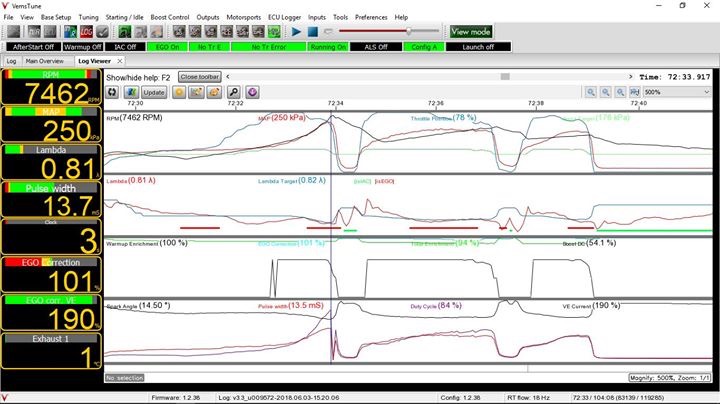Screen dimensions: 720x404
Task: Click the first zoom magnifier icon near 500%
Action: 591,92
